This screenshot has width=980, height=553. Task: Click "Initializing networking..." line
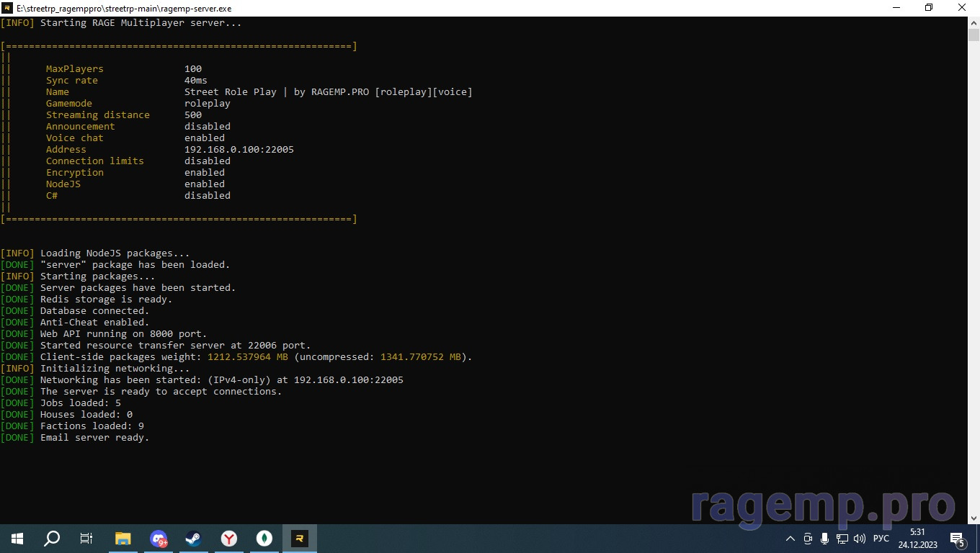[x=95, y=369]
